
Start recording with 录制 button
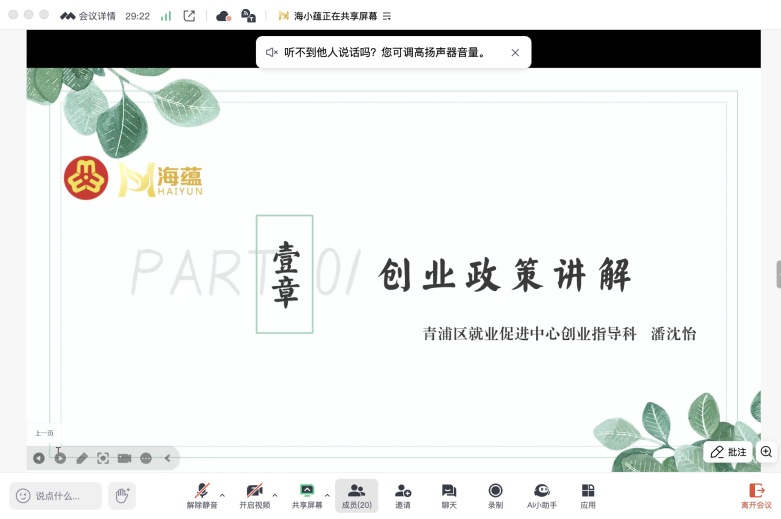pyautogui.click(x=495, y=495)
